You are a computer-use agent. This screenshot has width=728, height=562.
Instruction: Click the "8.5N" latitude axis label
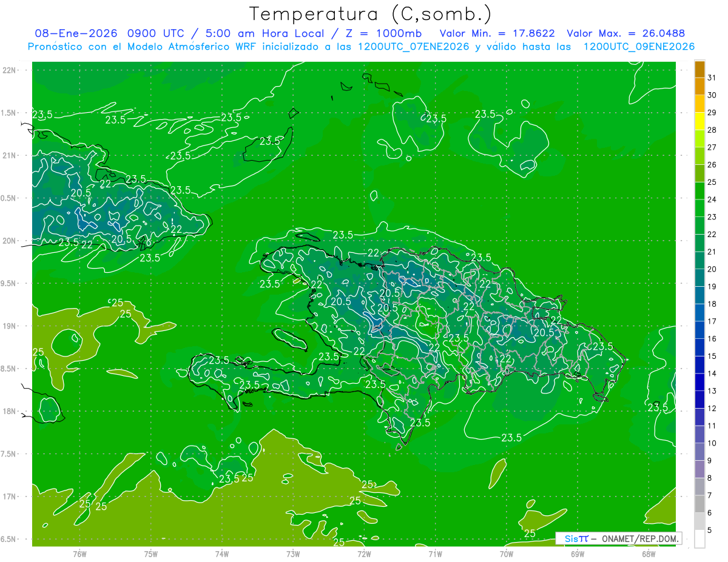[9, 369]
